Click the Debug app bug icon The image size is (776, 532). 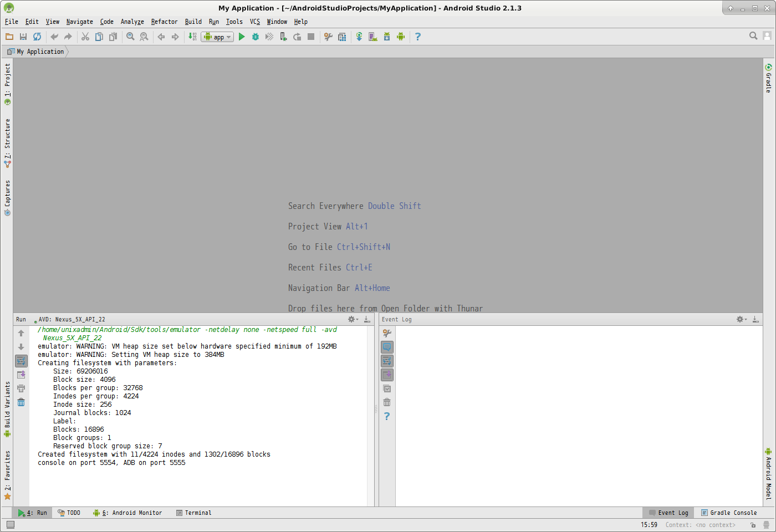256,37
